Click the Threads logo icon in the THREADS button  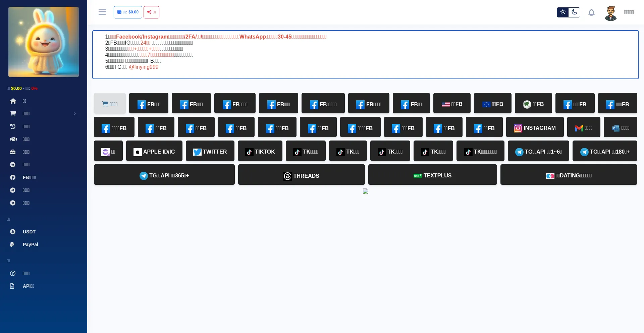tap(287, 176)
